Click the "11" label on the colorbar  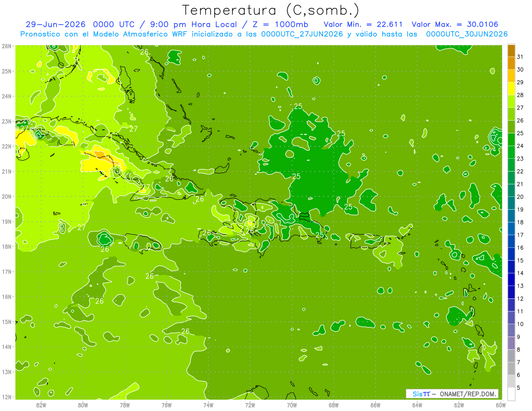(x=520, y=311)
